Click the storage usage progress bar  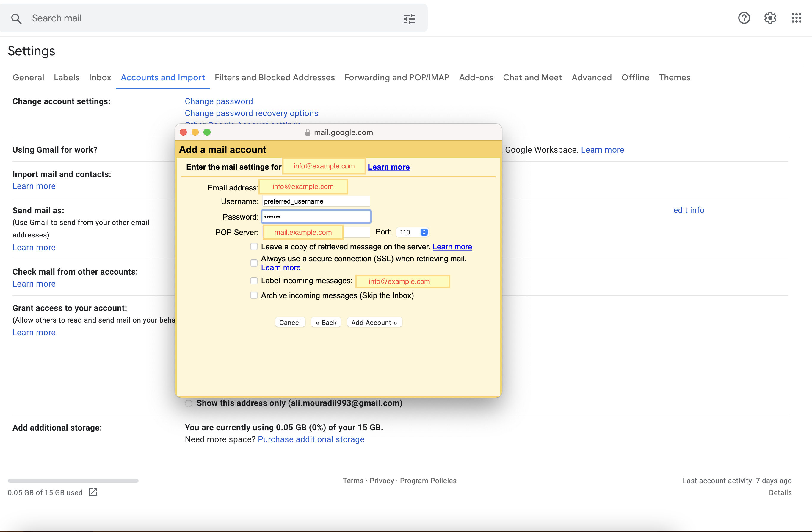pos(73,481)
